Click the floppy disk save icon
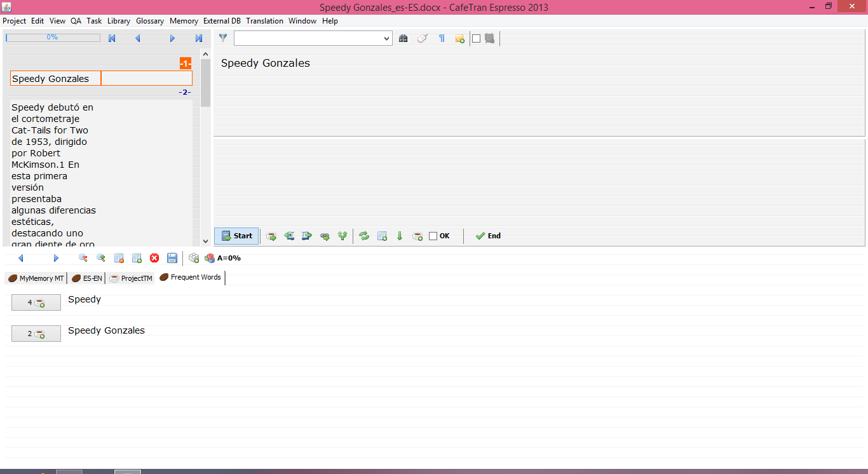 point(172,258)
